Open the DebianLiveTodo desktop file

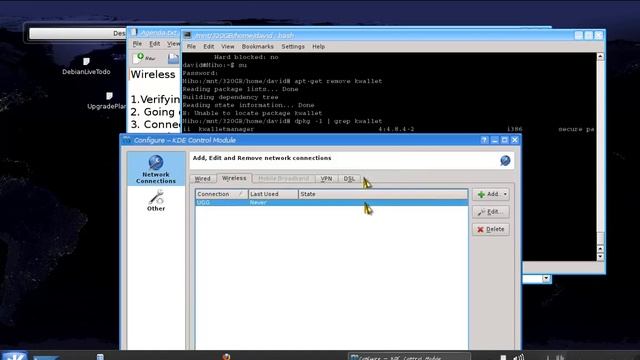(86, 66)
